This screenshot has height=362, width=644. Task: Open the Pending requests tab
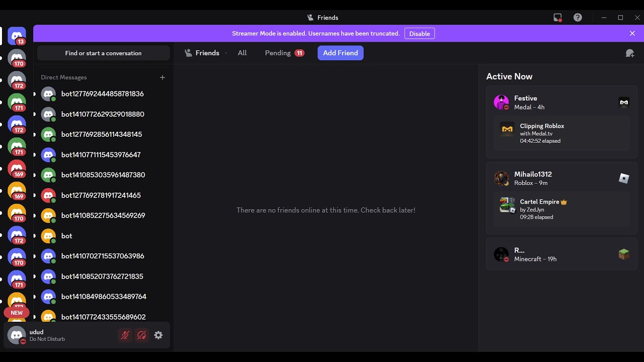(284, 53)
